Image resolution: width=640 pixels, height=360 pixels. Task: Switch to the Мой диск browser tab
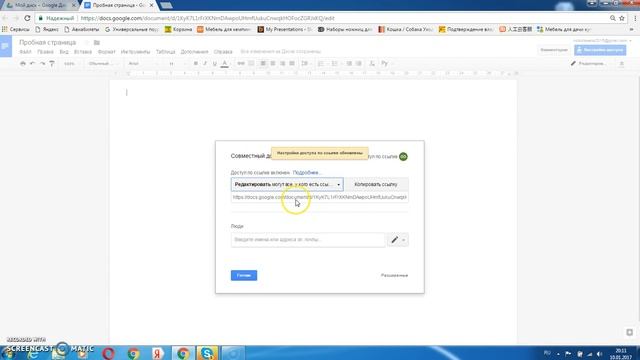click(x=40, y=5)
